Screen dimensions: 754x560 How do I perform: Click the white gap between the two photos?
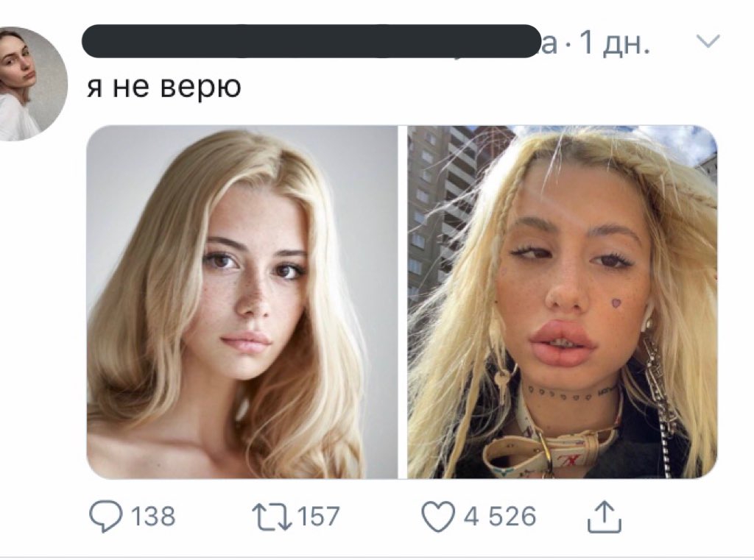click(x=403, y=302)
